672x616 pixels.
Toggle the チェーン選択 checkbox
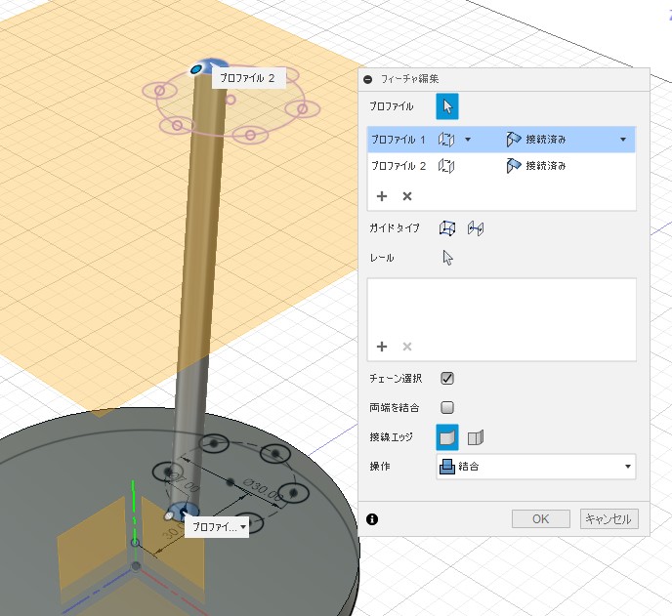coord(447,378)
